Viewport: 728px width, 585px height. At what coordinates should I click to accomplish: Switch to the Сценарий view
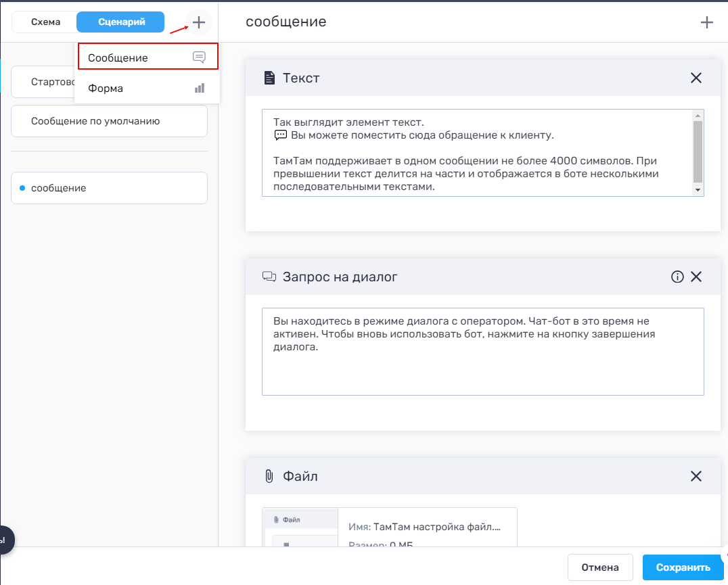click(121, 22)
